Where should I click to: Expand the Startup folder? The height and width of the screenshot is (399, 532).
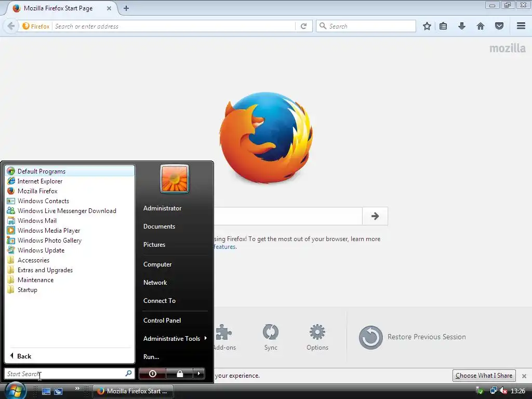point(70,290)
